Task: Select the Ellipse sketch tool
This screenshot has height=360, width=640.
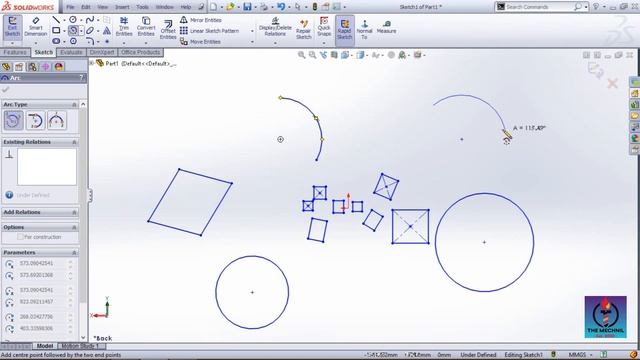Action: (x=90, y=31)
